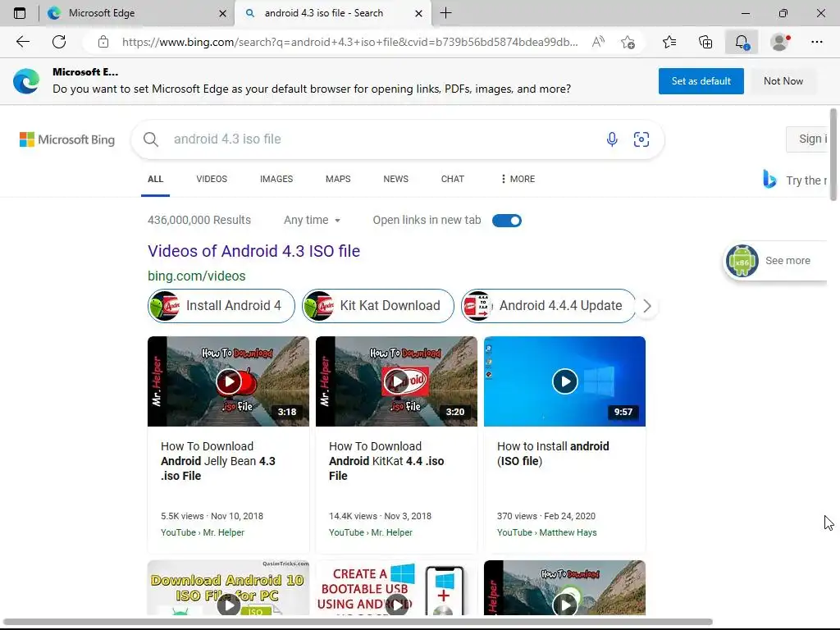Screen dimensions: 840x630
Task: Switch to the ALL results tab
Action: pos(155,179)
